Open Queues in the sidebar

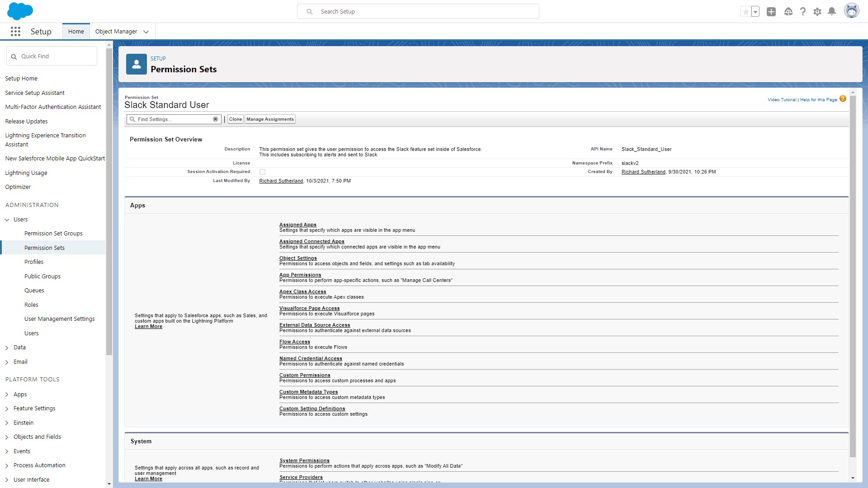[x=34, y=291]
